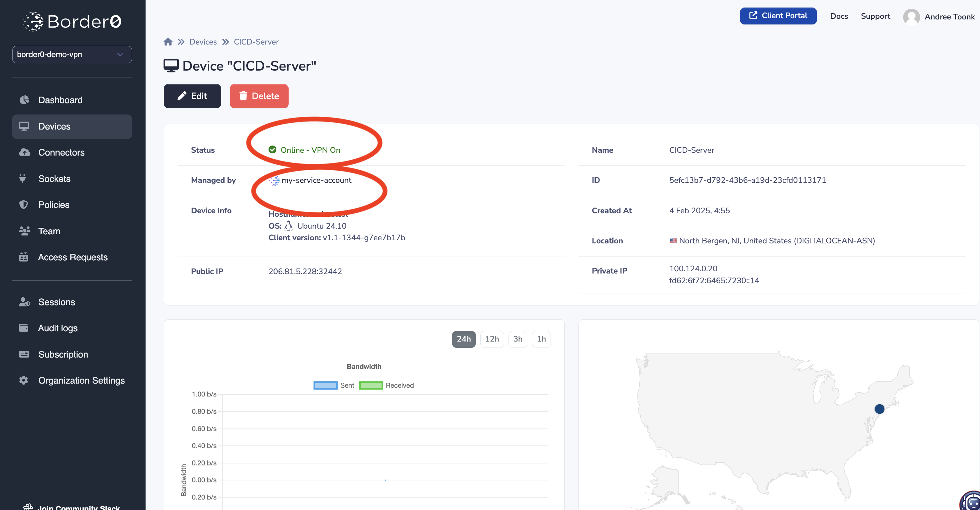
Task: Toggle the Sent legend swatch
Action: [325, 385]
